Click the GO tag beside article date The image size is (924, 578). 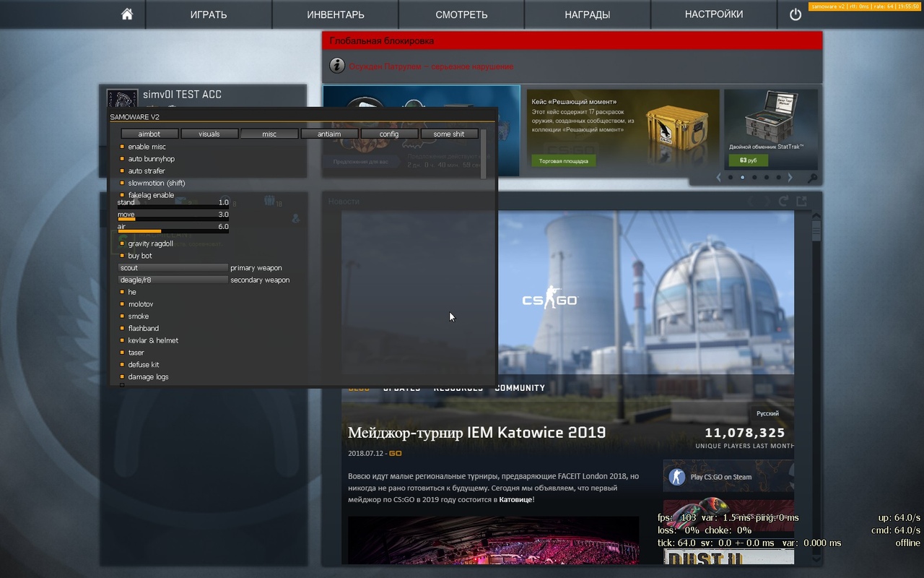click(395, 454)
